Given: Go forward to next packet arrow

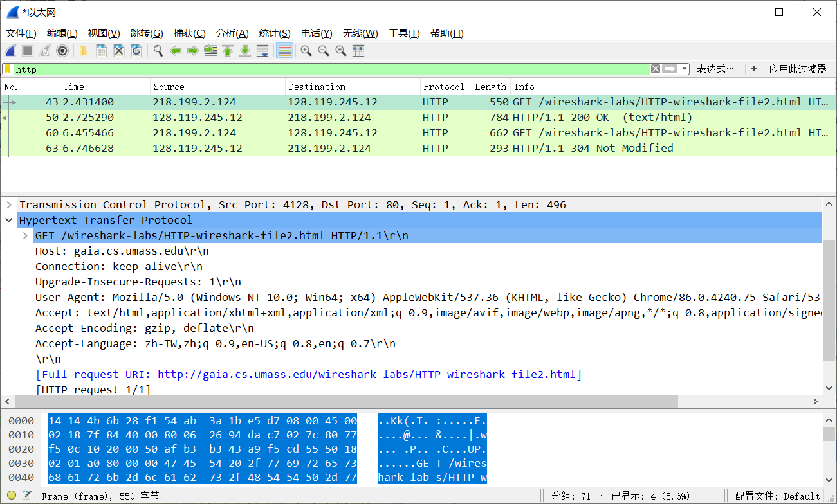Looking at the screenshot, I should [x=192, y=51].
